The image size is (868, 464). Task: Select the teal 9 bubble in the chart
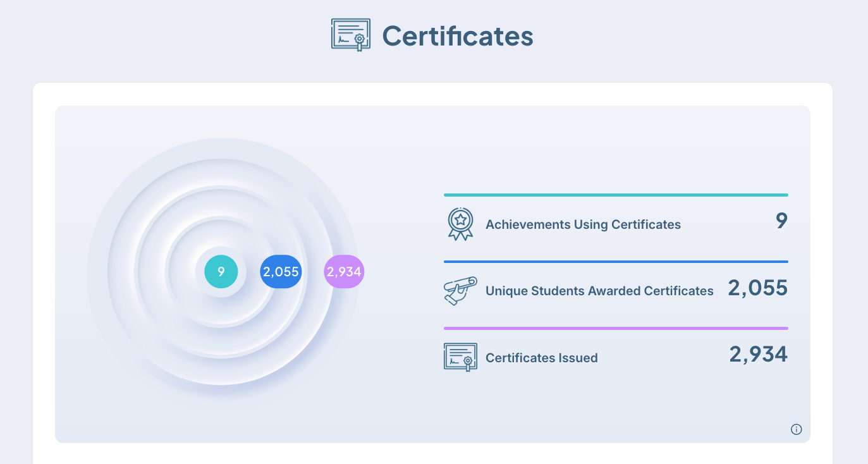click(221, 272)
